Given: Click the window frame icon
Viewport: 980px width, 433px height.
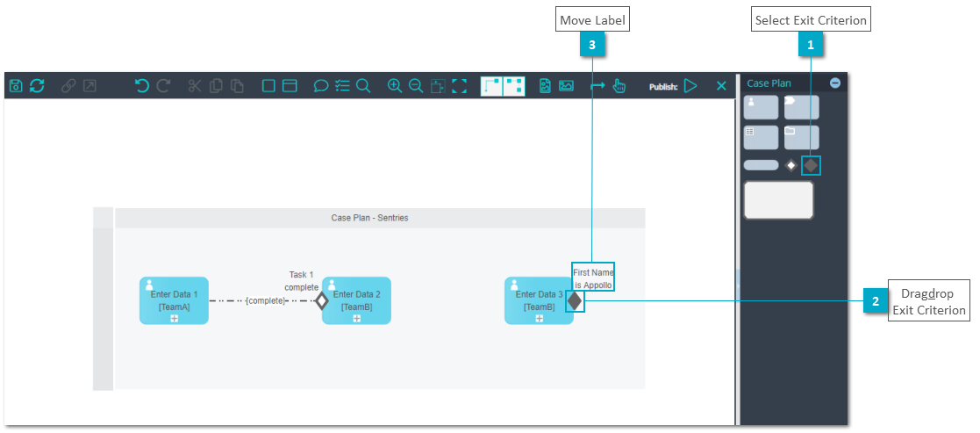Looking at the screenshot, I should point(290,86).
